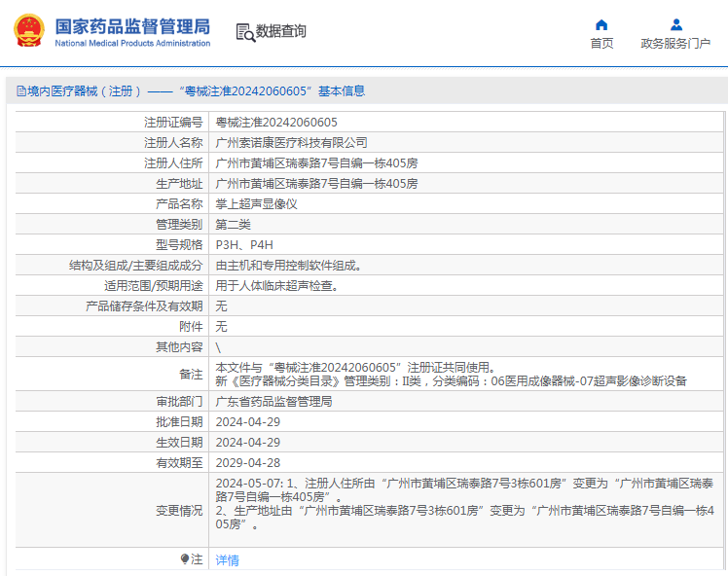The image size is (728, 576).
Task: Click 用于人体临床超声检查 text
Action: [276, 286]
